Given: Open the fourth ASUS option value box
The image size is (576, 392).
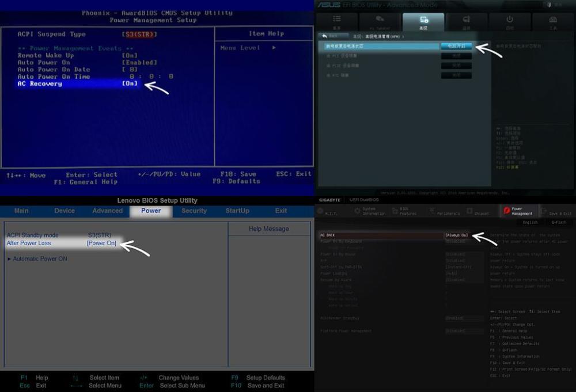Looking at the screenshot, I should click(x=456, y=75).
